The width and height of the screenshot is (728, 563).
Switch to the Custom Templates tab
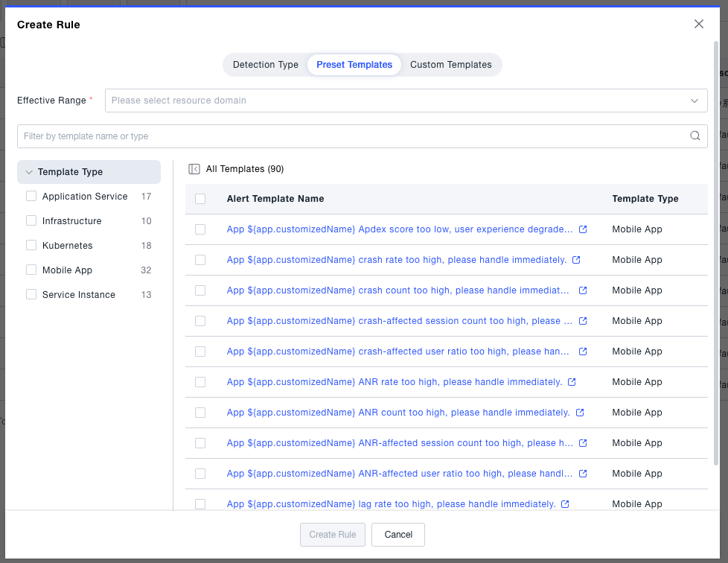(x=451, y=65)
